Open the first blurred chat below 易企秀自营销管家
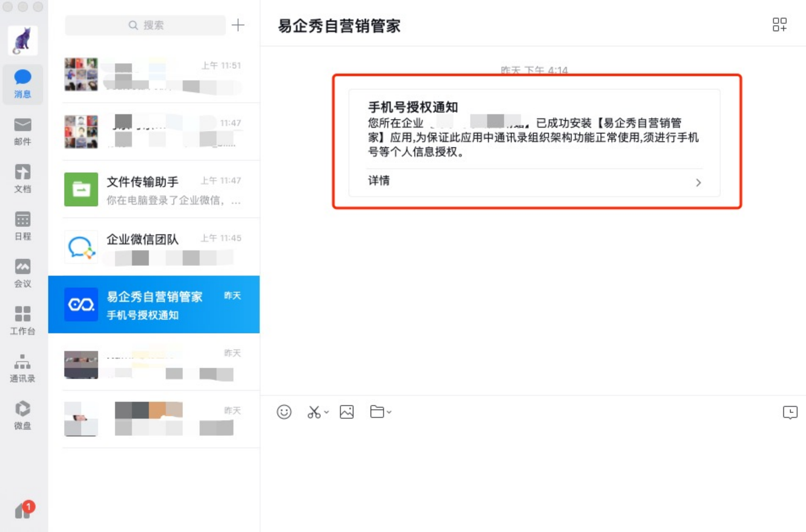The width and height of the screenshot is (806, 532). pos(154,362)
